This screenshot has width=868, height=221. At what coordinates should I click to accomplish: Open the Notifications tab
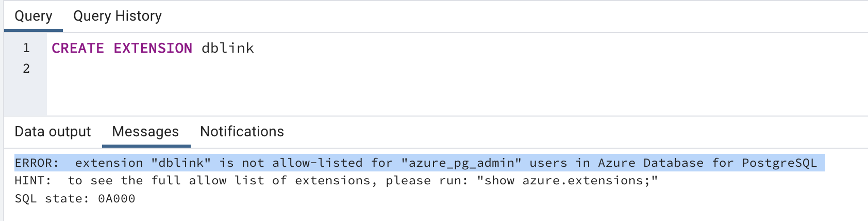click(x=242, y=132)
